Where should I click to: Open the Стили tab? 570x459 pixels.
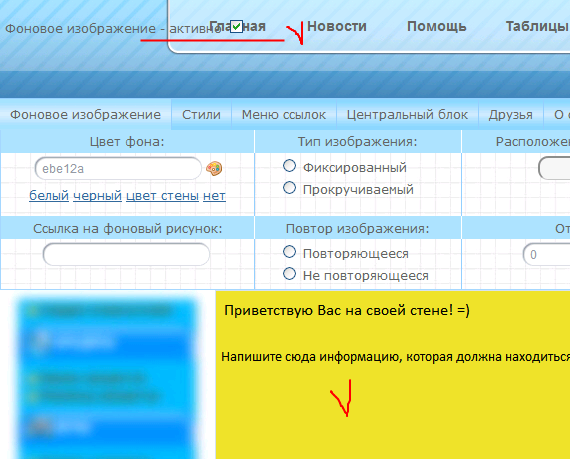tap(201, 114)
